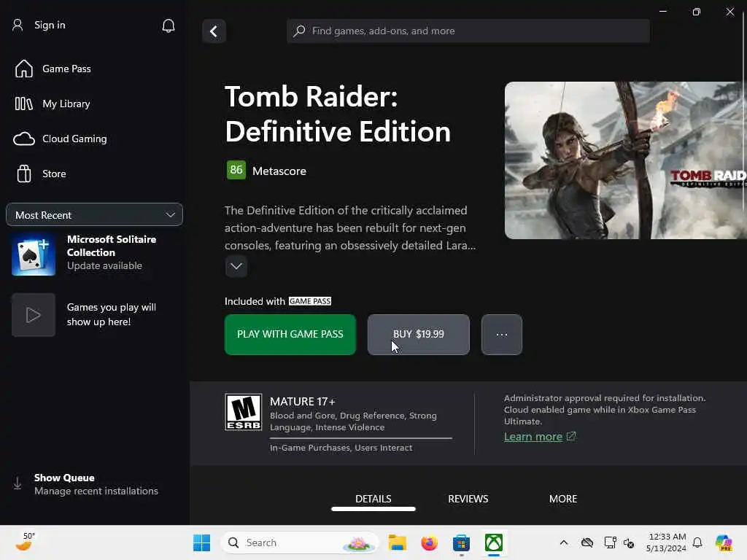Click the taskbar Search box
The width and height of the screenshot is (747, 560).
299,542
